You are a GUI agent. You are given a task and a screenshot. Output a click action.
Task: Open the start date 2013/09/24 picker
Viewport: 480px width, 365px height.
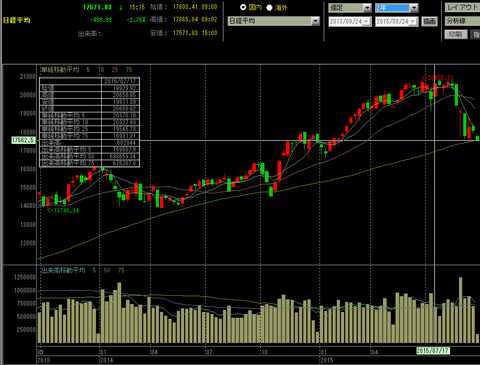[x=367, y=22]
